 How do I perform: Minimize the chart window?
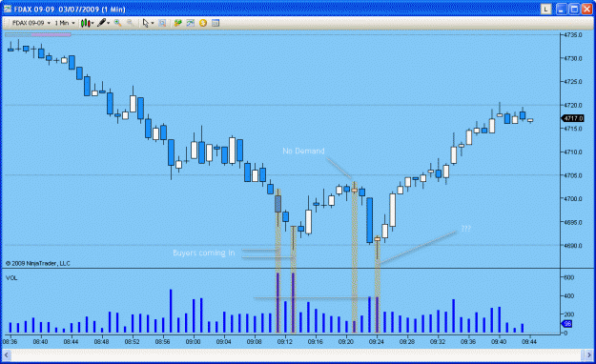[x=562, y=9]
